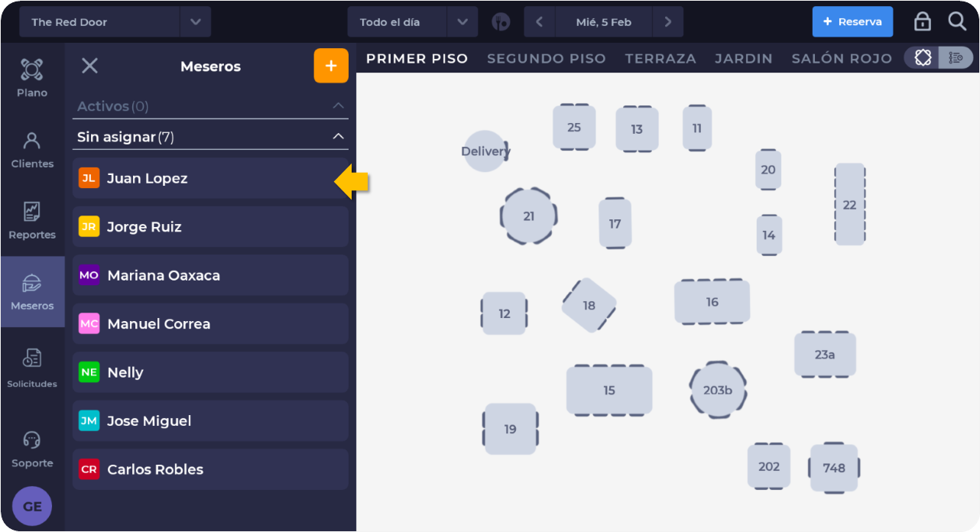The image size is (980, 532).
Task: Select table 12 on floor plan
Action: tap(504, 313)
